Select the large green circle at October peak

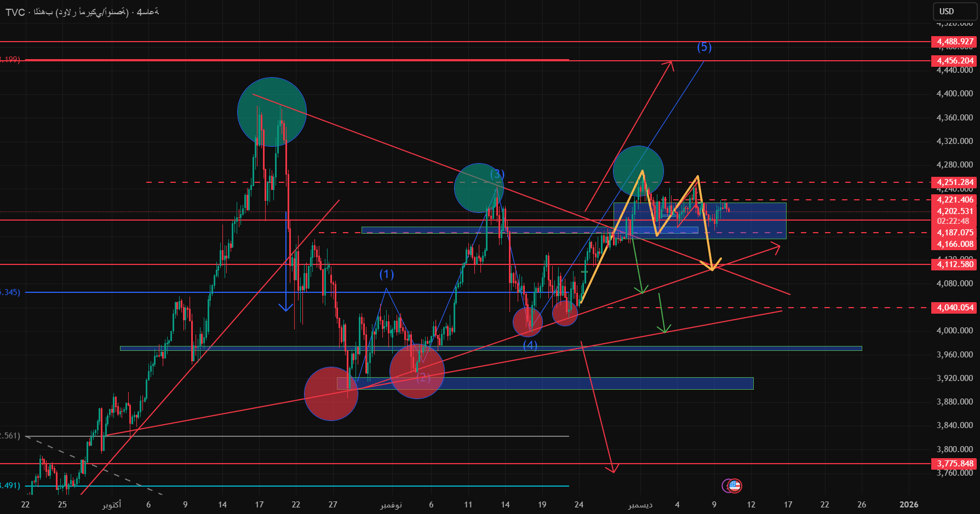tap(272, 112)
